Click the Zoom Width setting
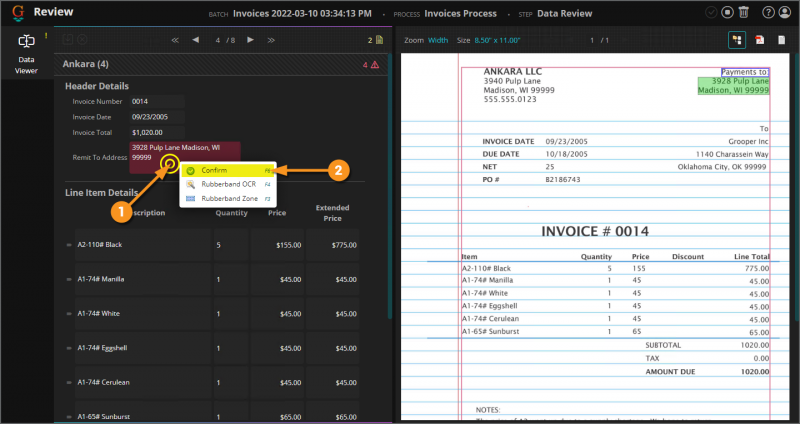The height and width of the screenshot is (424, 800). click(438, 40)
